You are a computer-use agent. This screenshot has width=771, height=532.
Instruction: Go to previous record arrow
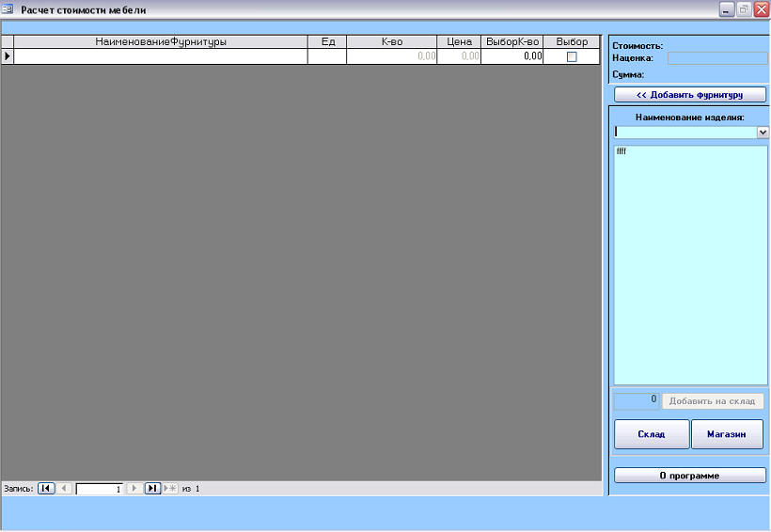point(64,488)
